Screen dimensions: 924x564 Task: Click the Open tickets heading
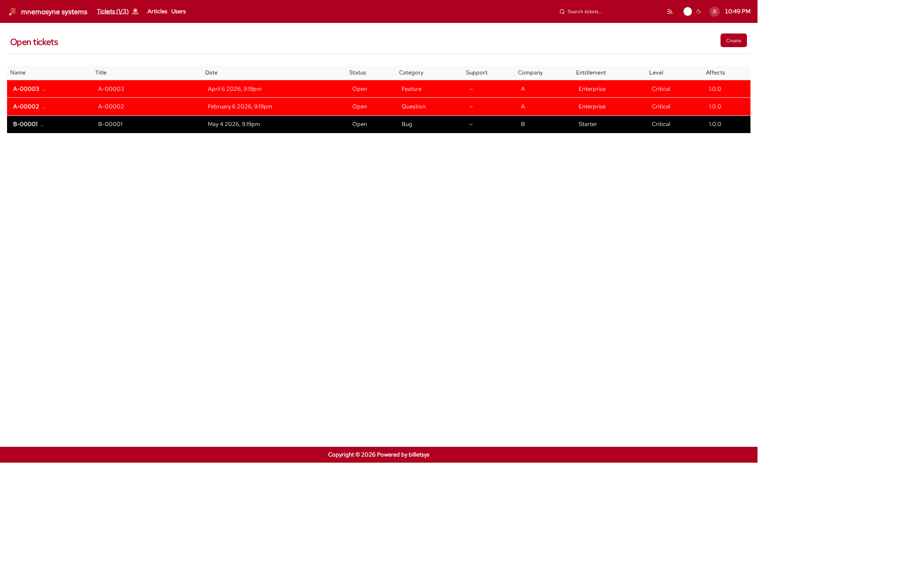point(34,42)
